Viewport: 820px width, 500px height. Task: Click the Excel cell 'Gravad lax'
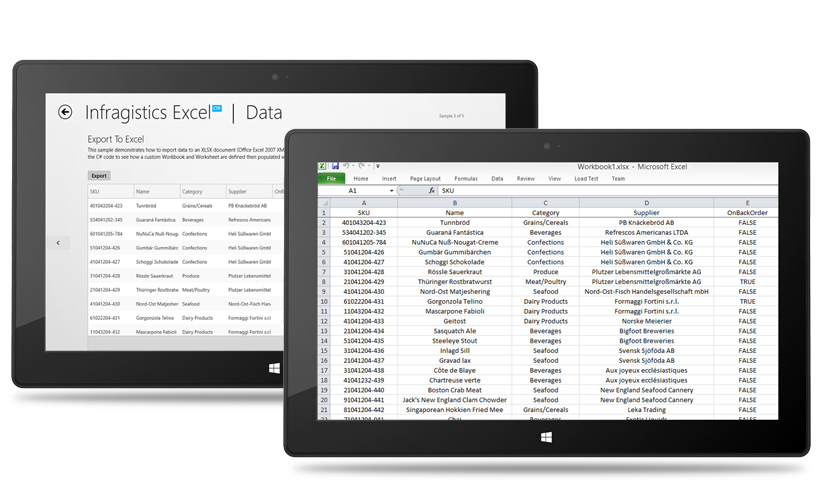point(454,360)
